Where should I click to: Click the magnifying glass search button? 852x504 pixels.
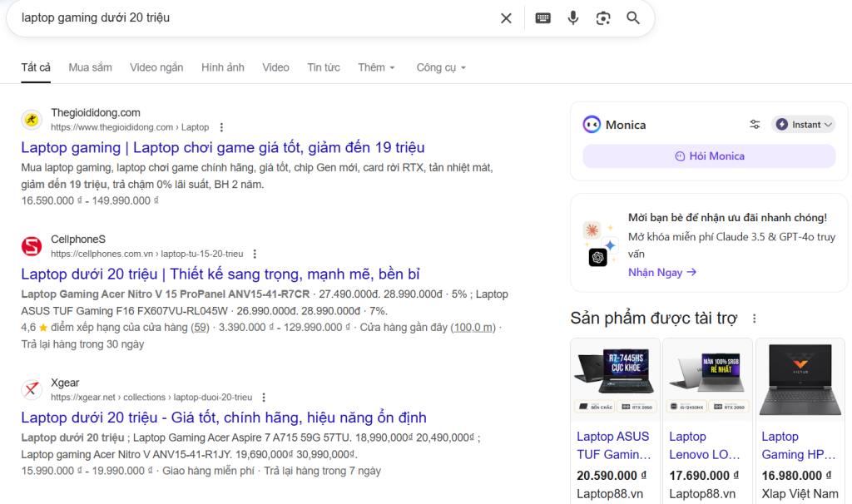point(633,18)
